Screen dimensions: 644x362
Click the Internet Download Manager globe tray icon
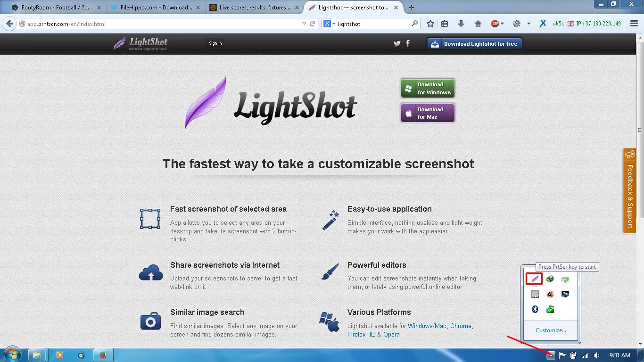pos(550,279)
